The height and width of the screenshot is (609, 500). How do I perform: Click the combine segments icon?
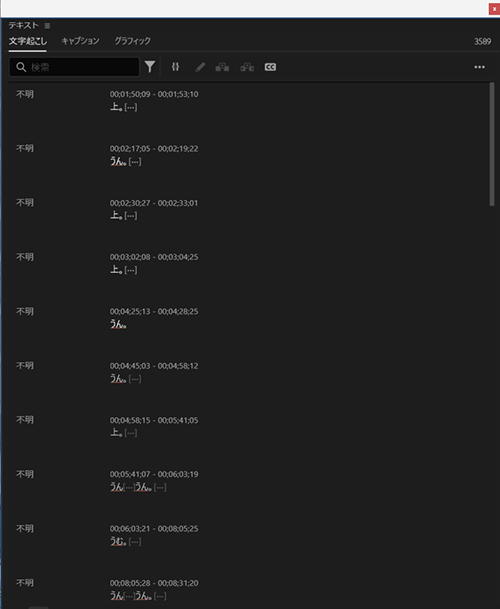[247, 67]
